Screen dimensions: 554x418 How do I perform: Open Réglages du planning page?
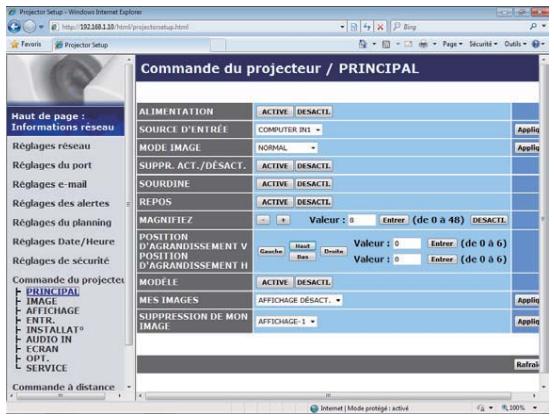(62, 222)
